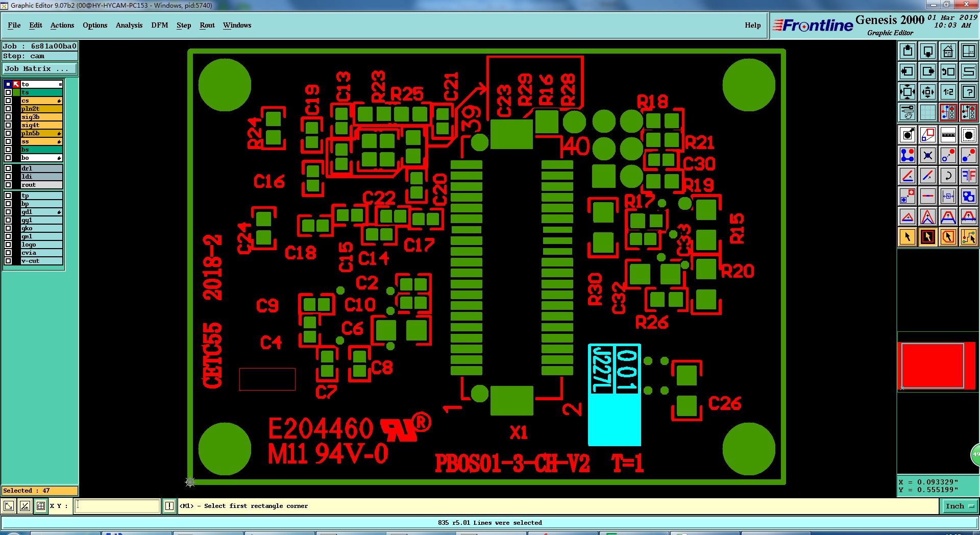Open the wrench and palette settings icon
The image size is (980, 535).
908,112
